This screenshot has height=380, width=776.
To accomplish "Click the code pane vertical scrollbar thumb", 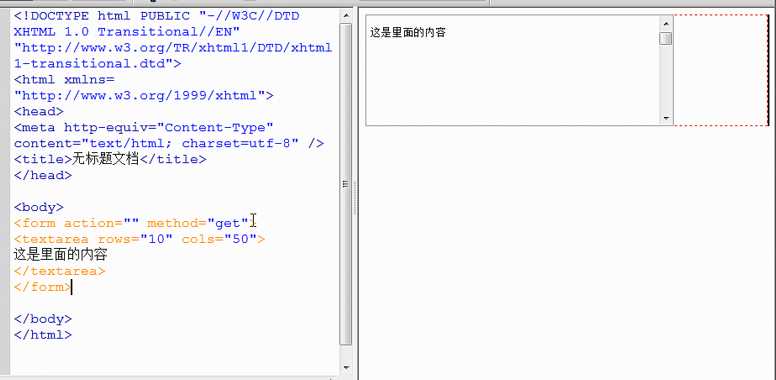I will tap(346, 184).
